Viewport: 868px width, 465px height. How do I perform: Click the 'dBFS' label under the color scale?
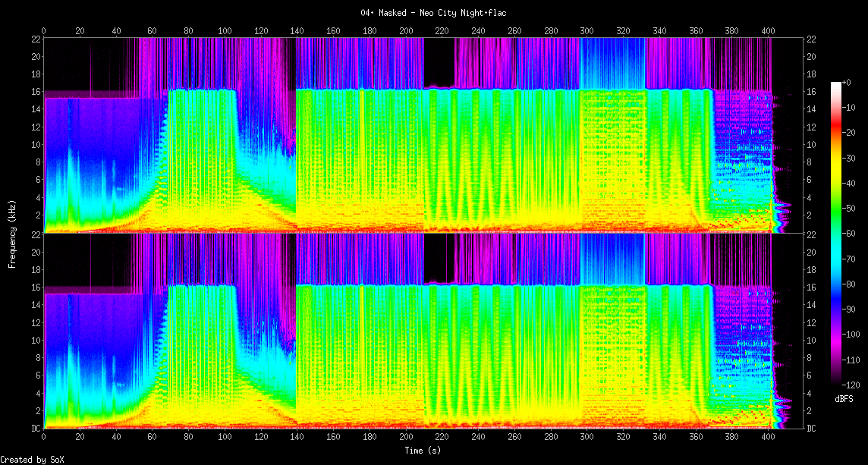pos(844,399)
